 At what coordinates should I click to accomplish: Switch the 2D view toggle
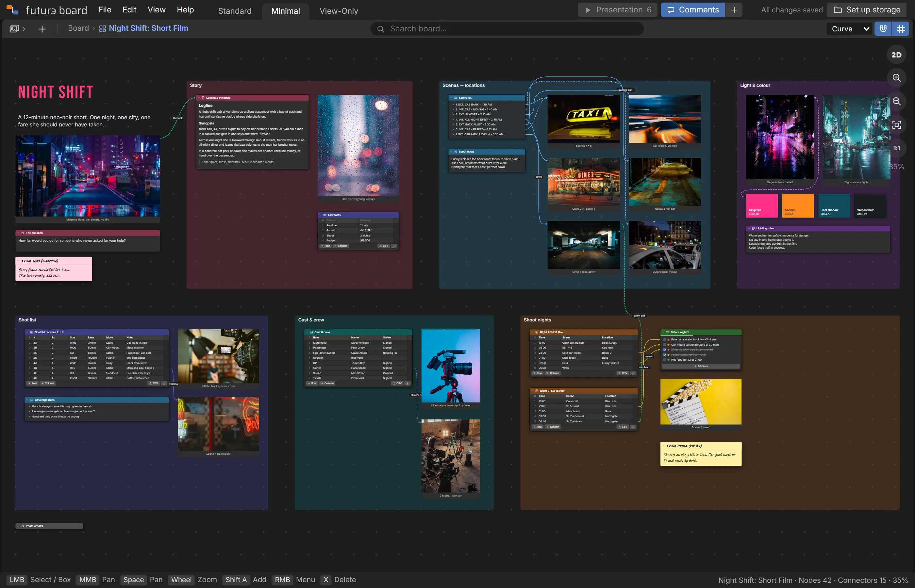pyautogui.click(x=896, y=55)
